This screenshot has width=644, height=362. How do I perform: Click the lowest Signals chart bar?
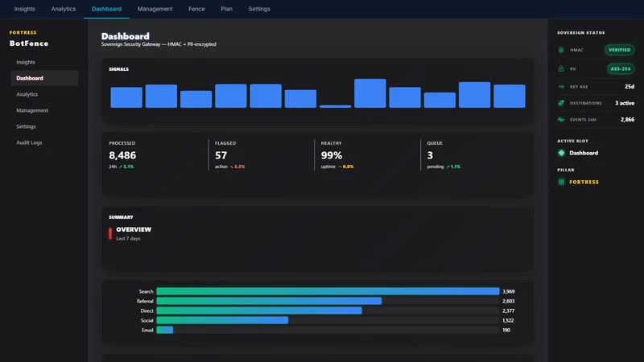pos(335,106)
